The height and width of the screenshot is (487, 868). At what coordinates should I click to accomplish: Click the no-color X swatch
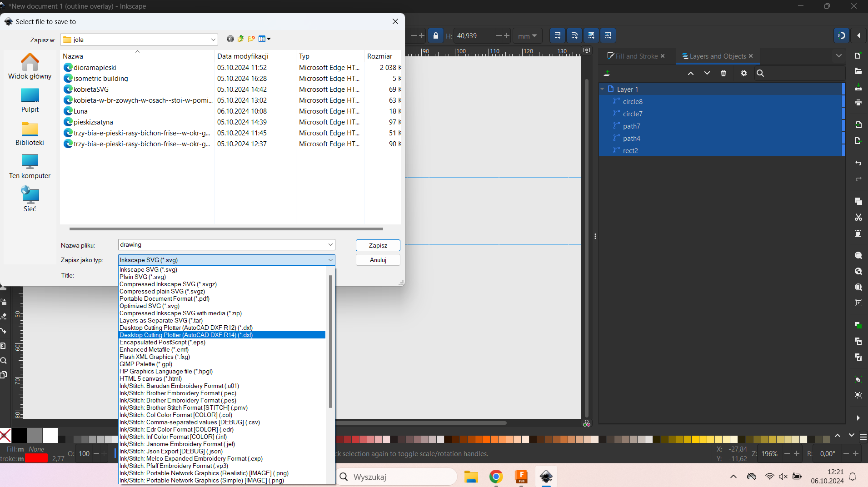(x=5, y=435)
